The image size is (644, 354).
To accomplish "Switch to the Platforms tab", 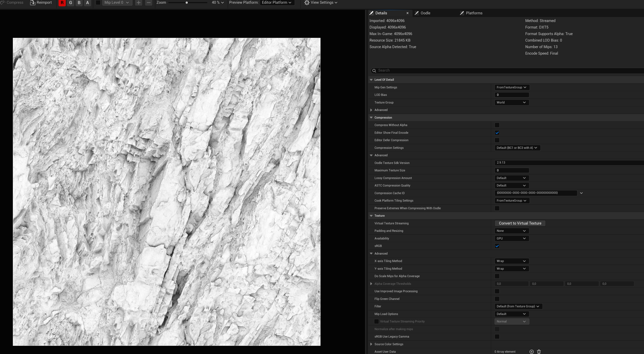I will click(474, 13).
